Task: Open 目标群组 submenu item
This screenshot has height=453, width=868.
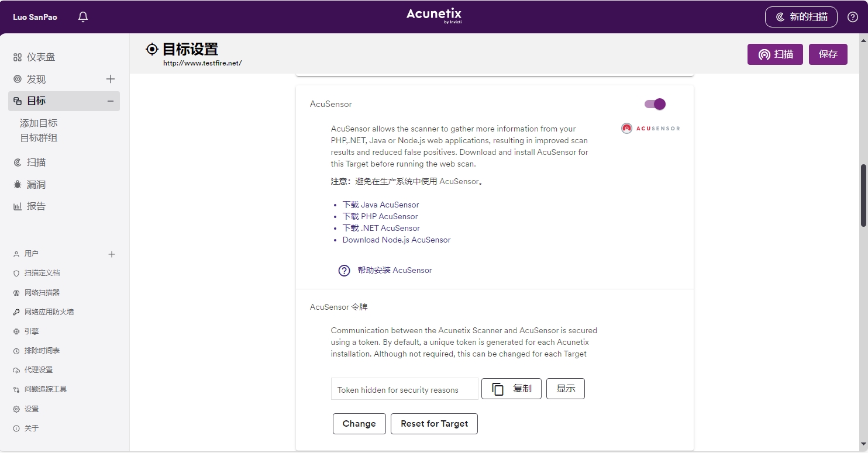Action: [x=39, y=138]
